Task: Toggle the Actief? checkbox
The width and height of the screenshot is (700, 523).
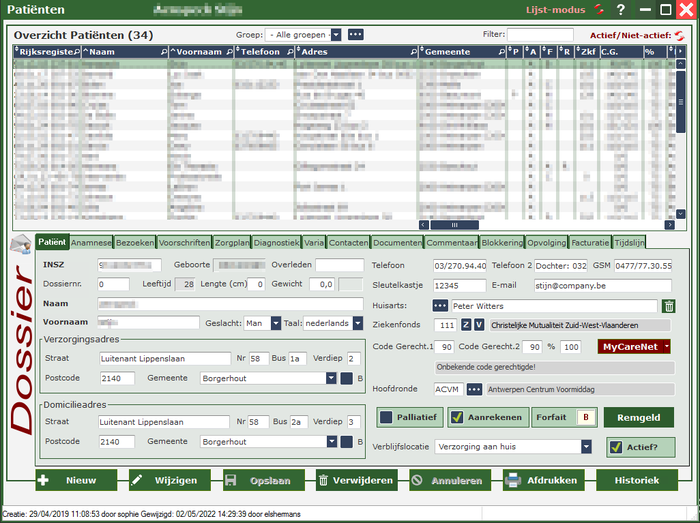Action: pyautogui.click(x=616, y=448)
